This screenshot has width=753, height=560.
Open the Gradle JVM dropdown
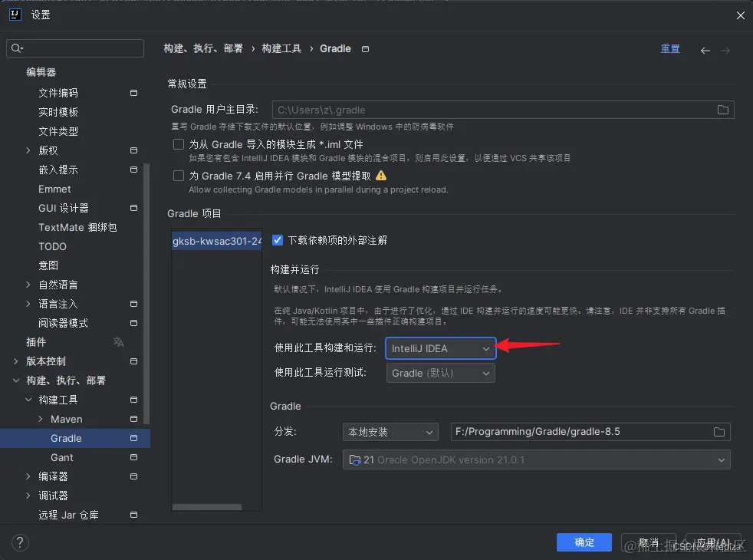point(719,460)
